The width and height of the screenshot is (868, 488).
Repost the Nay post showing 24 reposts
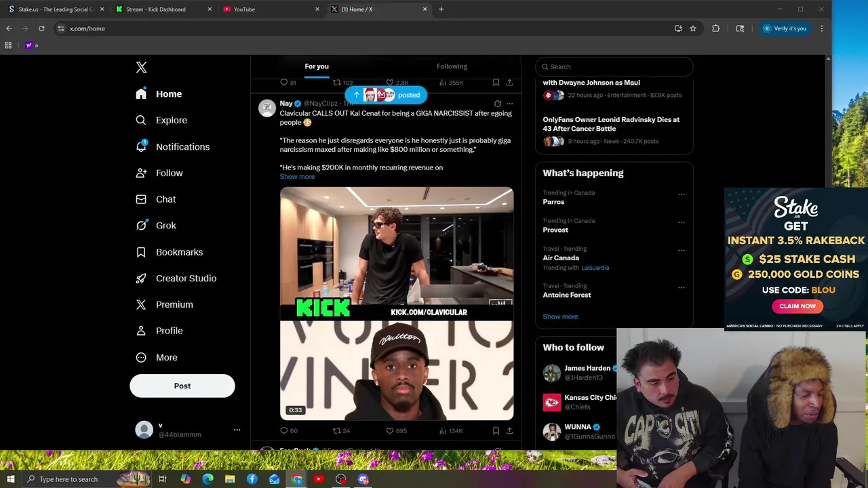tap(341, 430)
